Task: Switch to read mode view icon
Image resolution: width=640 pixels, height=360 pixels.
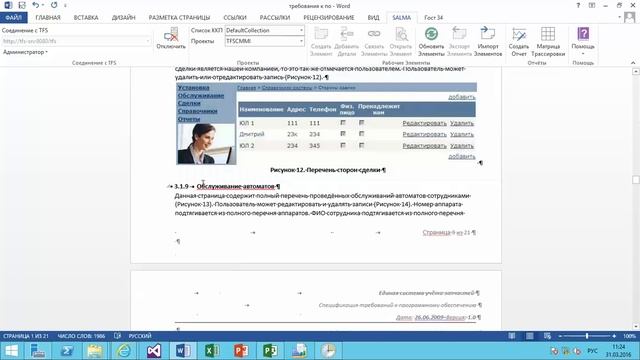Action: click(x=511, y=336)
